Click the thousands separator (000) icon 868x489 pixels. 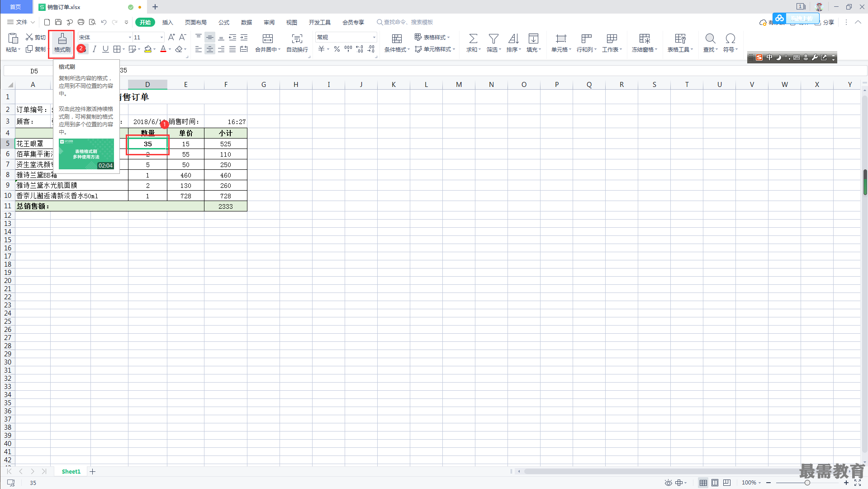pyautogui.click(x=348, y=49)
